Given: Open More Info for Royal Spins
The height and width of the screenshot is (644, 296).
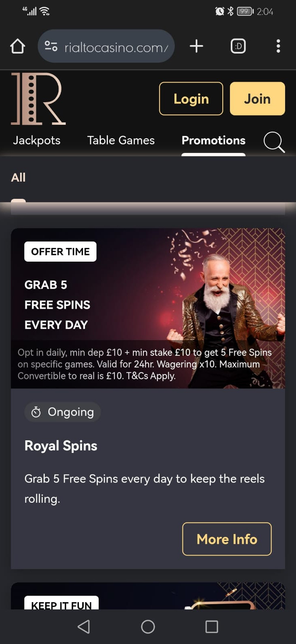Looking at the screenshot, I should click(227, 539).
